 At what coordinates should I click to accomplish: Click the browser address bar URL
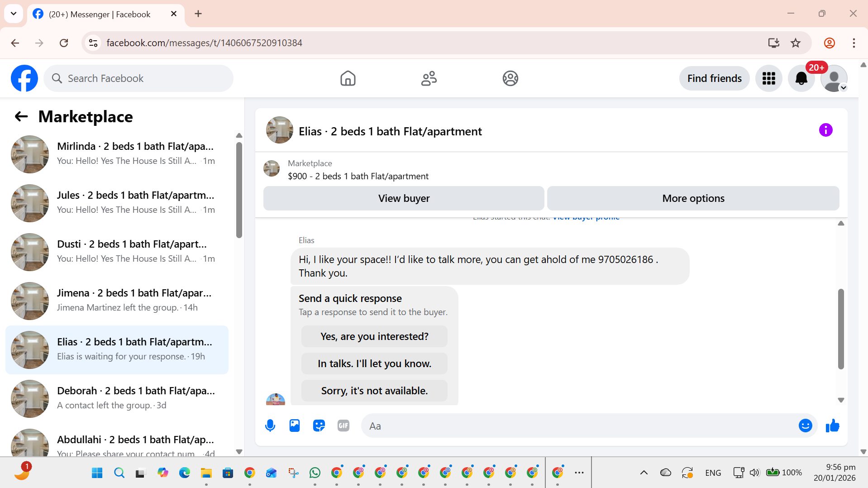point(204,43)
